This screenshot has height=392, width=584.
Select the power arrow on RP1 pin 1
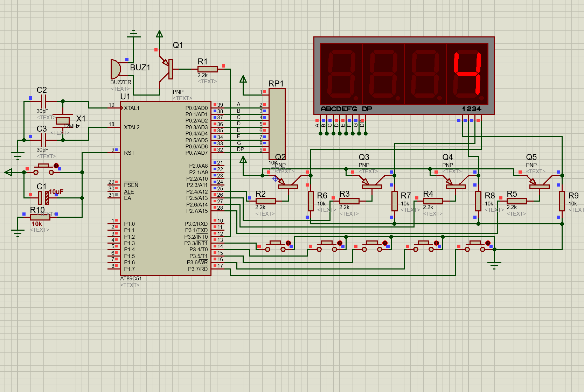pos(243,79)
